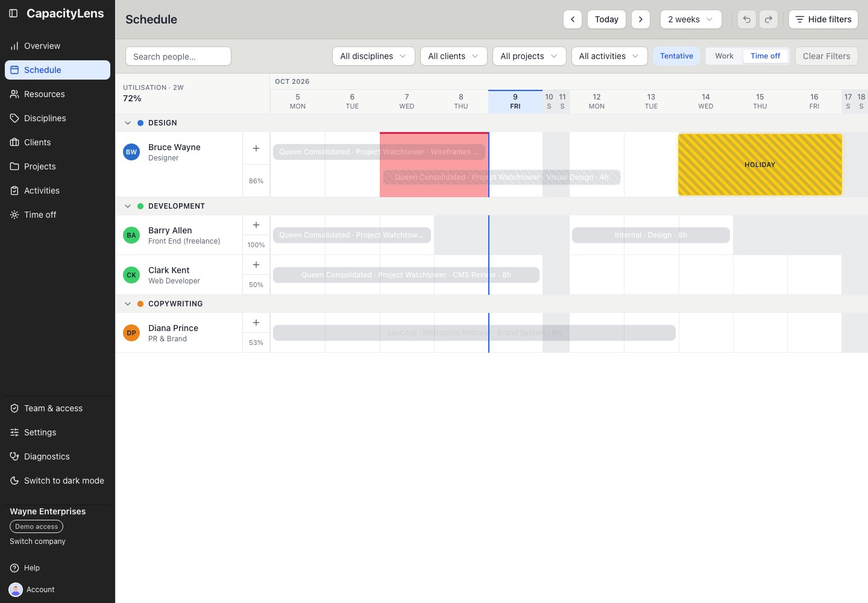Click the redo arrow icon
The height and width of the screenshot is (603, 868).
(769, 19)
